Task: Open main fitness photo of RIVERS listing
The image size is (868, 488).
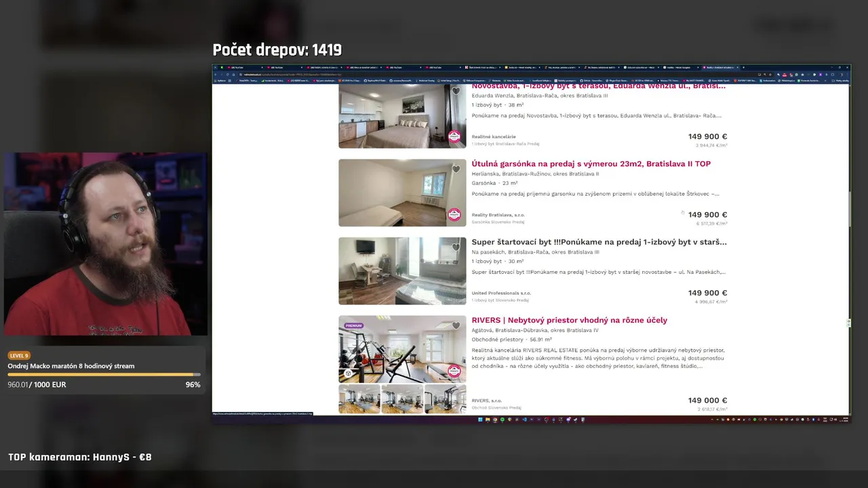Action: click(402, 349)
